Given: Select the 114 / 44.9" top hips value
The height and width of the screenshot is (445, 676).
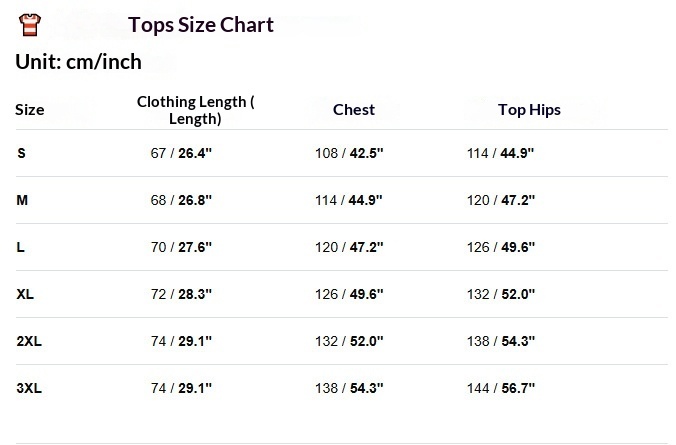Looking at the screenshot, I should [501, 153].
